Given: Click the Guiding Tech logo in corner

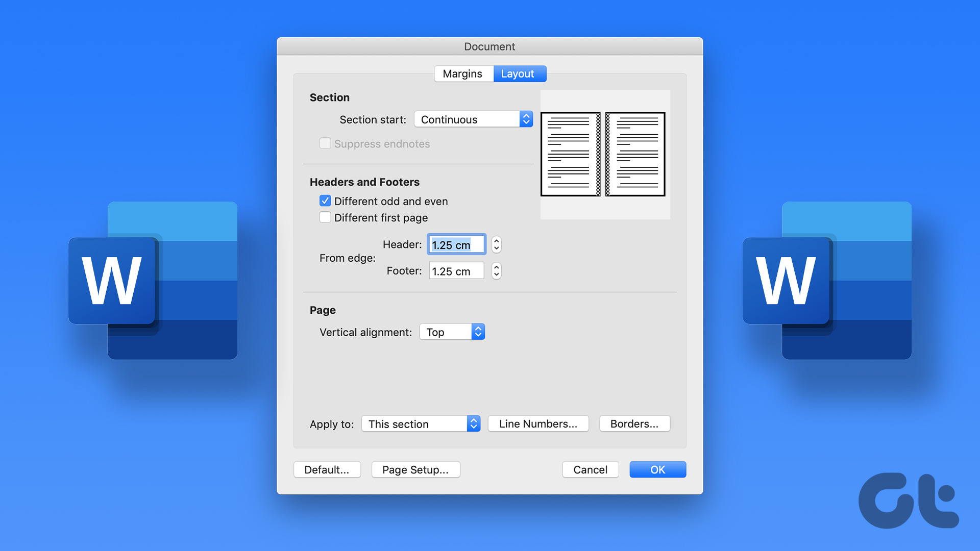Looking at the screenshot, I should (x=909, y=501).
